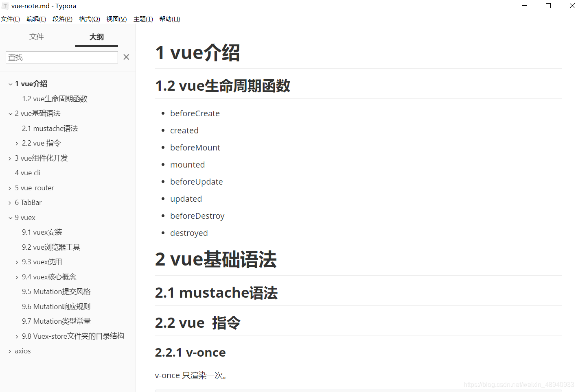Viewport: 578px width, 392px height.
Task: Open 3 vue组件化开发 in the outline
Action: 41,158
